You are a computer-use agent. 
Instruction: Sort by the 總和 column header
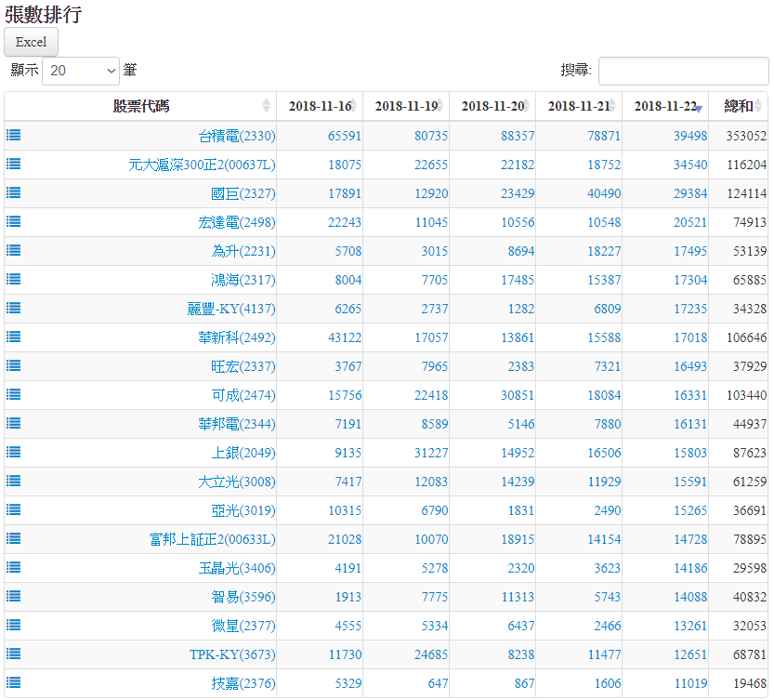(738, 106)
